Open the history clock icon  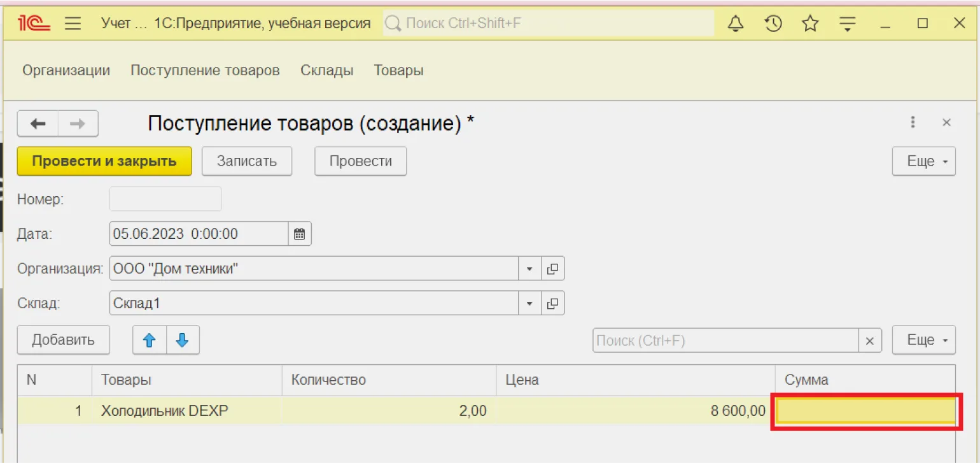773,24
